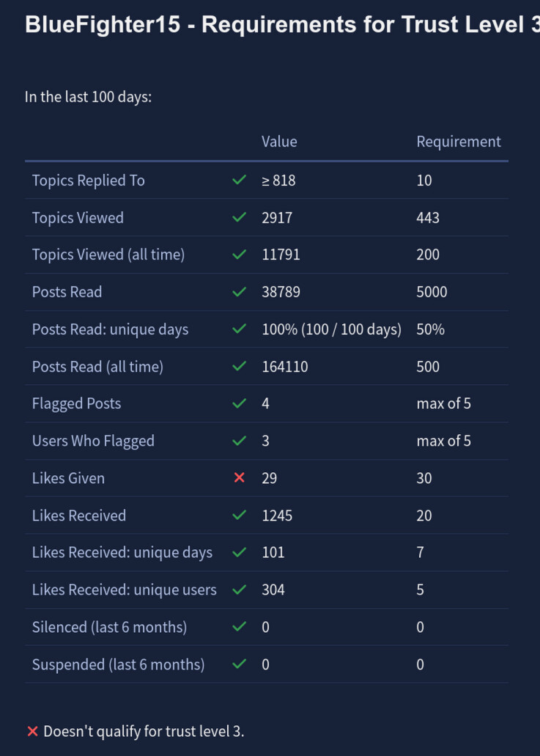This screenshot has width=540, height=756.
Task: Click red X before Doesn't qualify message
Action: [x=32, y=731]
